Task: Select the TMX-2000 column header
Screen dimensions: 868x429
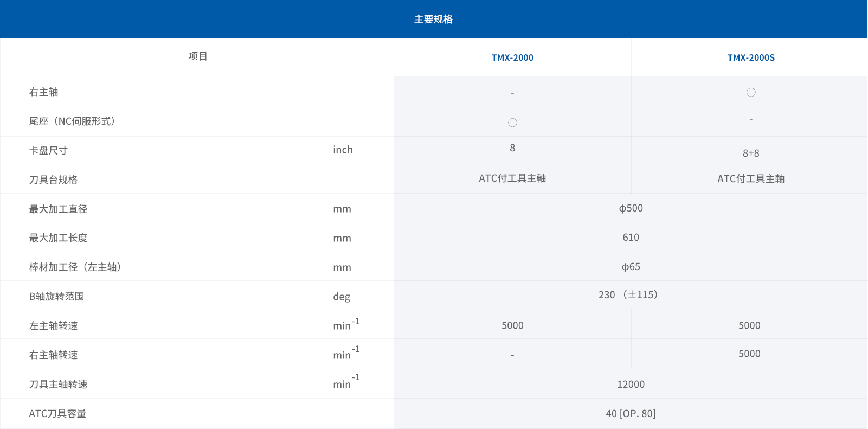Action: (512, 57)
